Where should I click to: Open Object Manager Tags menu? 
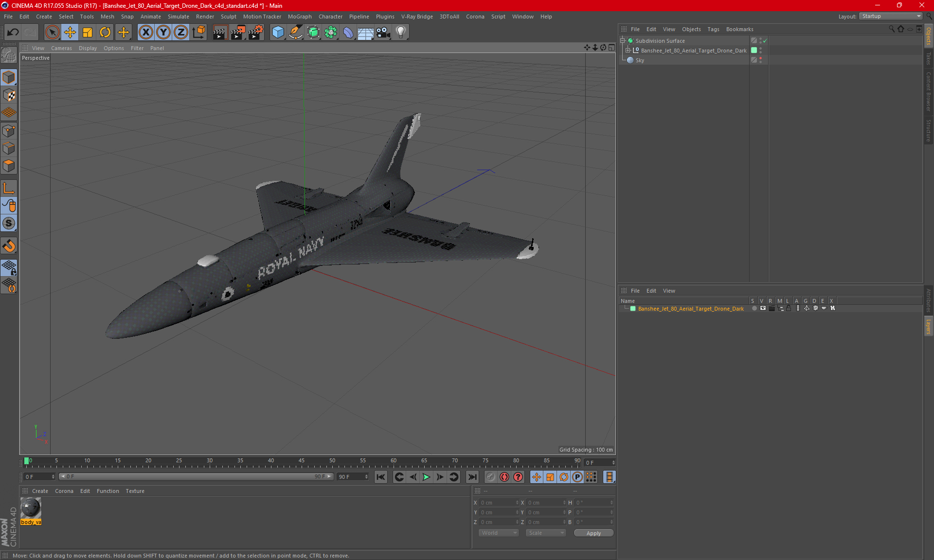point(713,29)
